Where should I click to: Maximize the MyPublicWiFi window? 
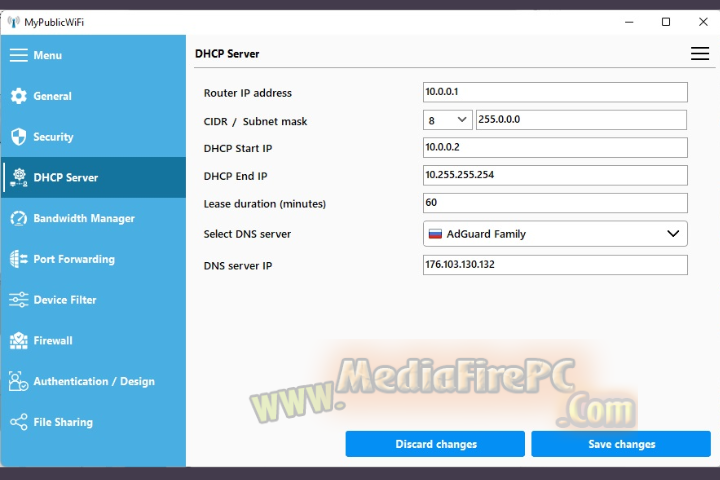coord(666,22)
